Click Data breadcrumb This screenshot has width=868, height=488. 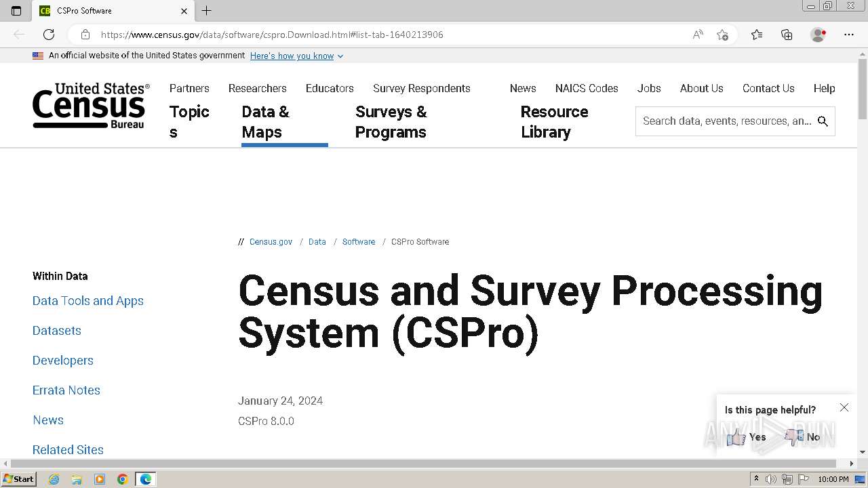click(317, 242)
